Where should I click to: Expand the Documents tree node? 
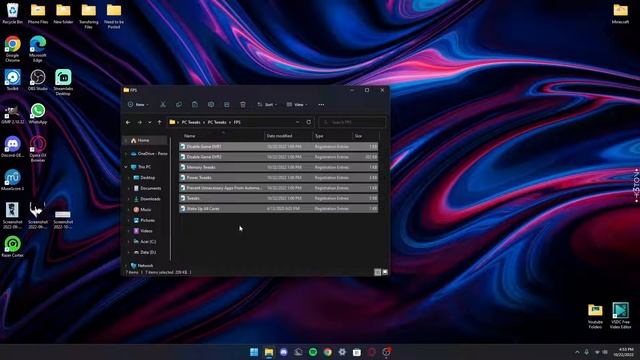[x=129, y=188]
